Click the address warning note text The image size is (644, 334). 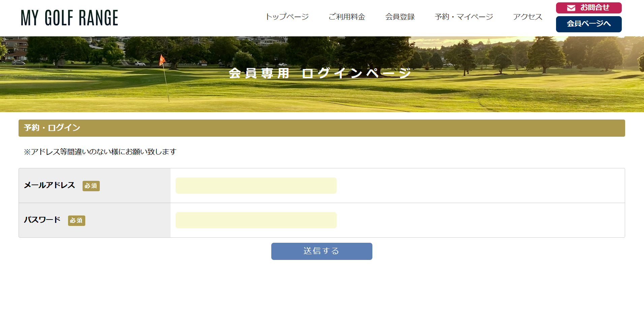(x=100, y=152)
